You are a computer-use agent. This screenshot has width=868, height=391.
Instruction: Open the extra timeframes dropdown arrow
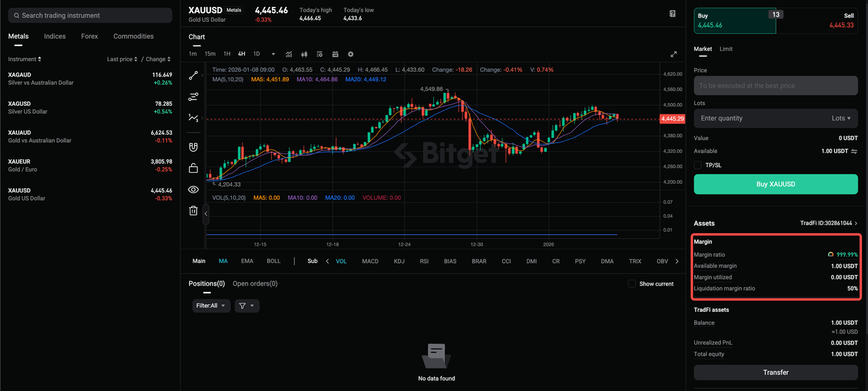pyautogui.click(x=273, y=54)
